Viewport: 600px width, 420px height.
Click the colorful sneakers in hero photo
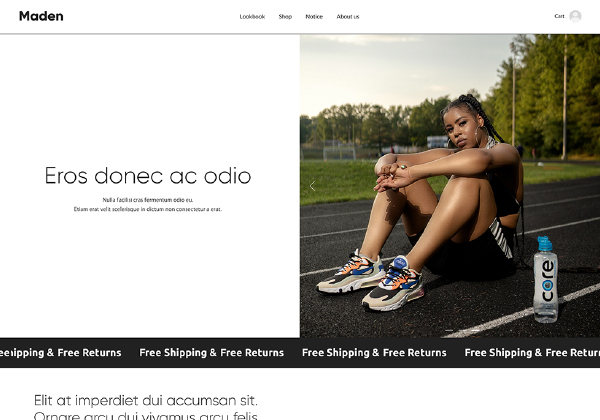coord(371,281)
